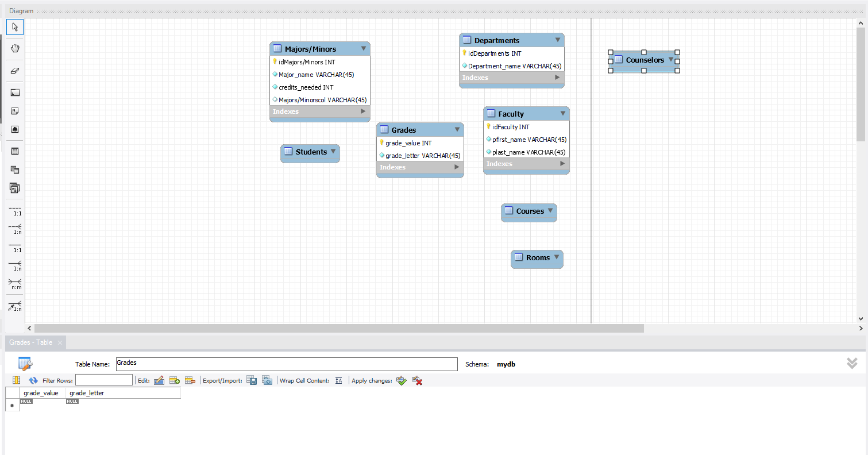868x455 pixels.
Task: Choose the 1:n identifying relationship tool
Action: coord(14,265)
